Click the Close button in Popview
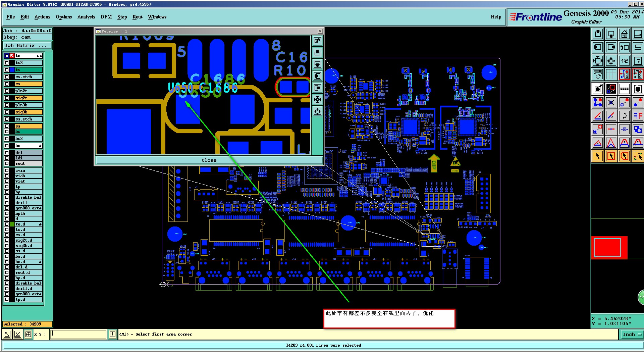This screenshot has height=352, width=644. tap(209, 160)
